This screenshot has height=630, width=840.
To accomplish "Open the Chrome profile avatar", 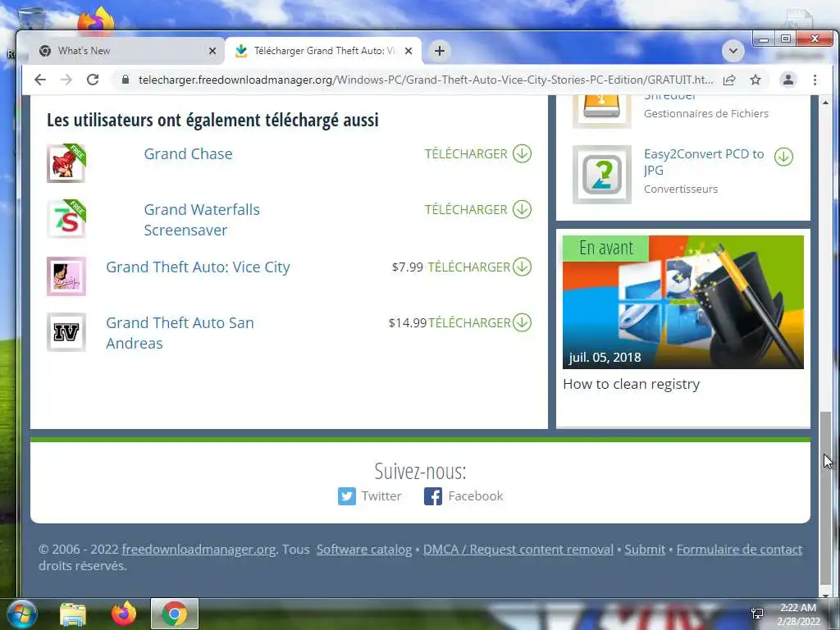I will (x=788, y=80).
